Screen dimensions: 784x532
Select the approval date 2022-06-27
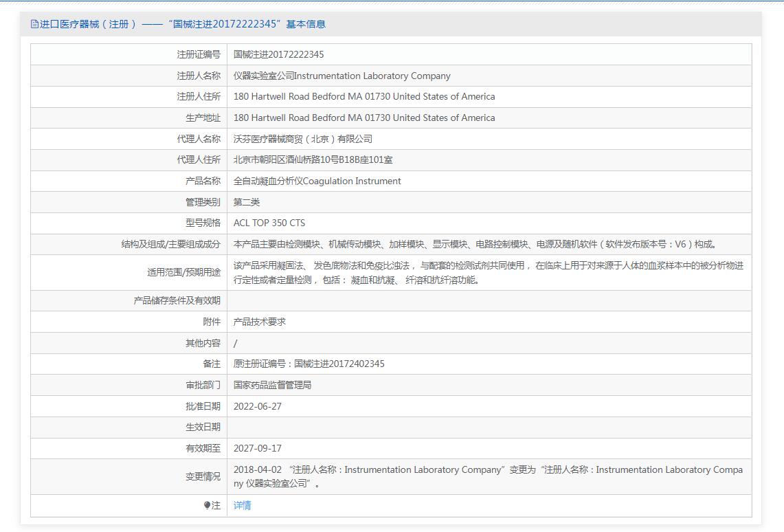257,406
